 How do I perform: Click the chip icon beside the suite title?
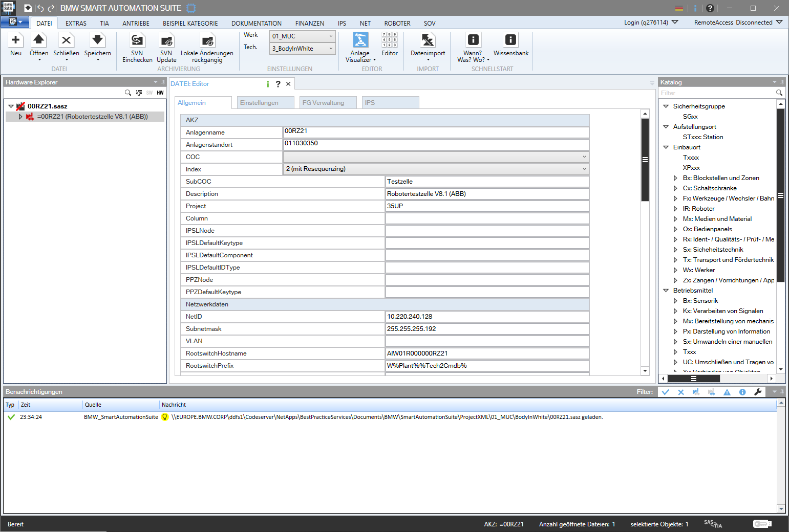coord(191,8)
